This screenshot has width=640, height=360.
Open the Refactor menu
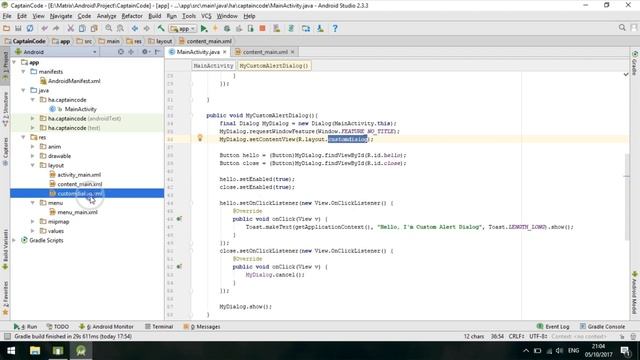(x=132, y=16)
